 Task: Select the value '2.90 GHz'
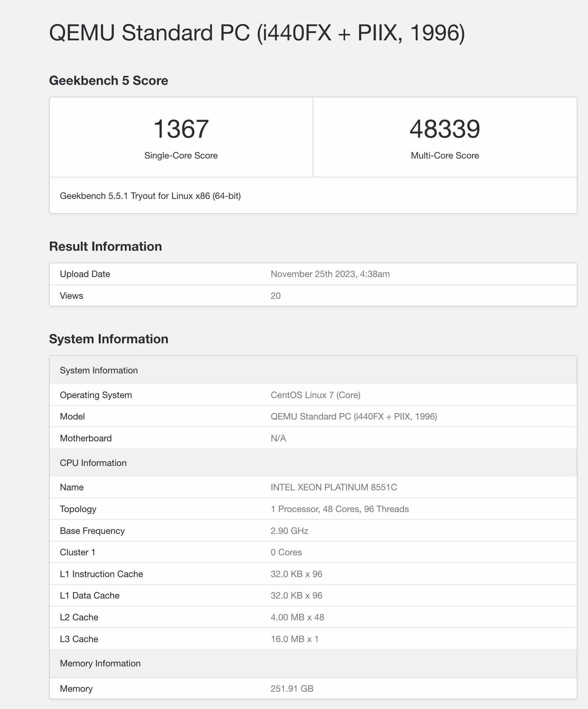tap(290, 531)
